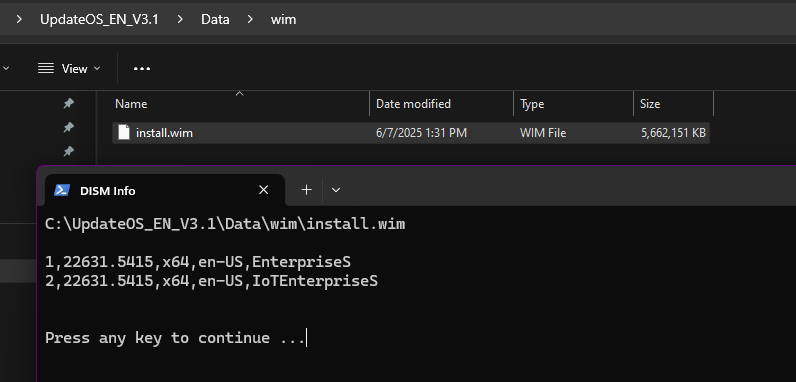Screen dimensions: 796x382
Task: Click the third pin icon in the sidebar
Action: 69,151
